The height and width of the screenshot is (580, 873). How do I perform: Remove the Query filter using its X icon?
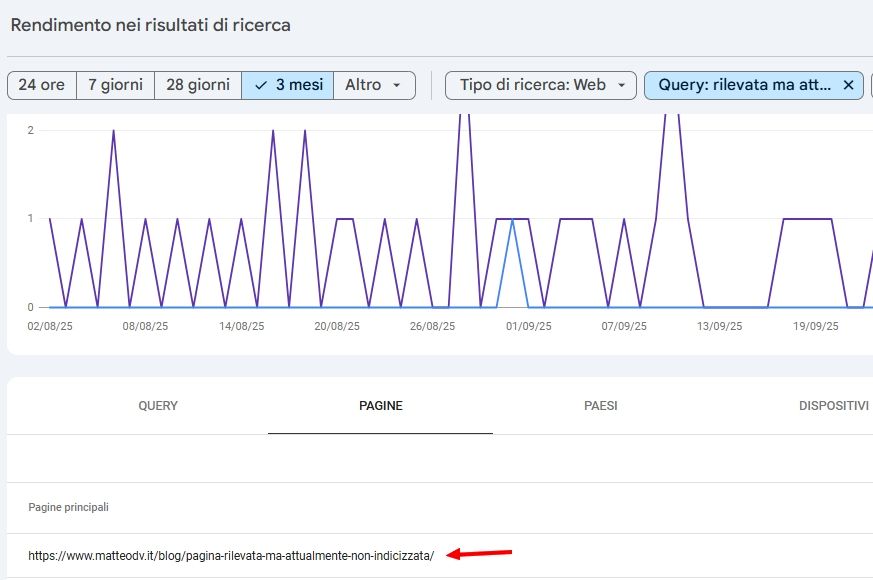849,85
